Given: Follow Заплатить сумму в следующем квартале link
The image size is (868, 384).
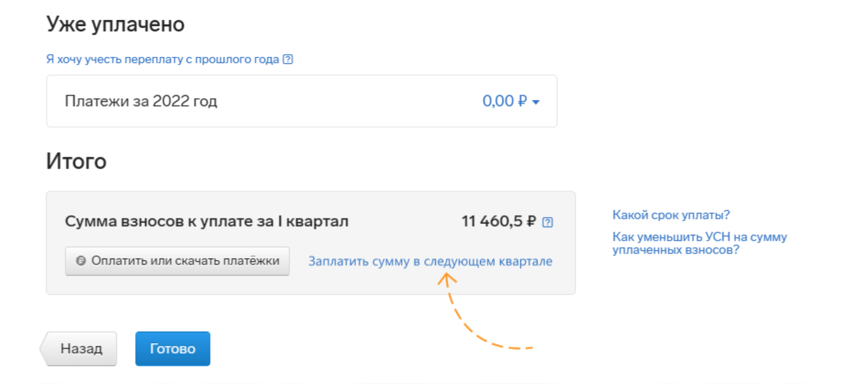Looking at the screenshot, I should pos(430,261).
